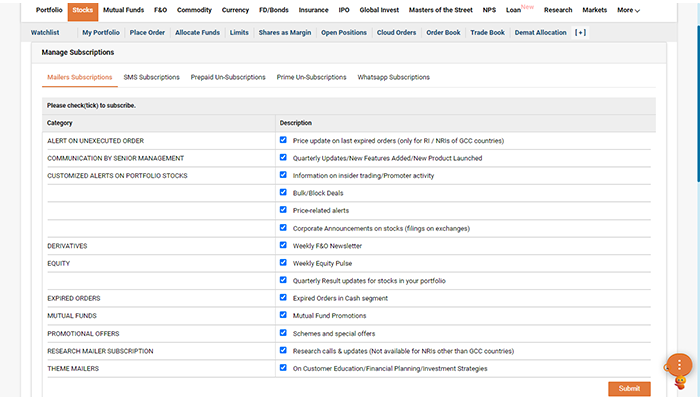700x400 pixels.
Task: Open the More dropdown in top navigation
Action: [628, 10]
